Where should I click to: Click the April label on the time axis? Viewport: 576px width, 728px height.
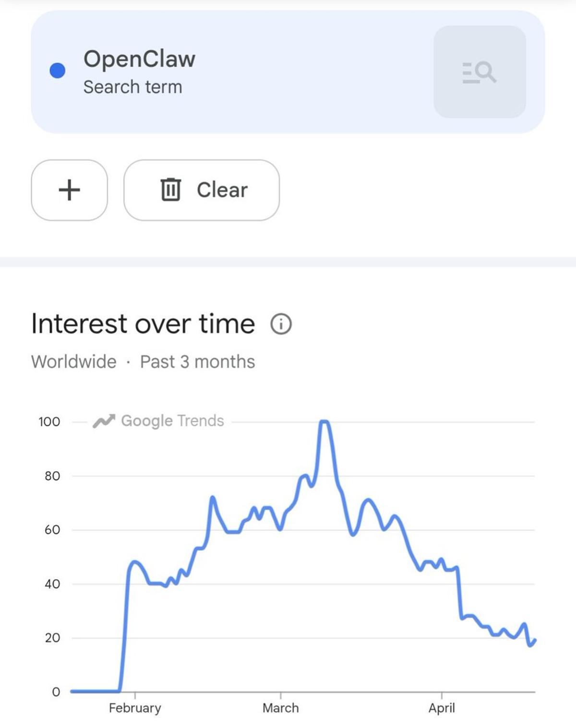442,708
